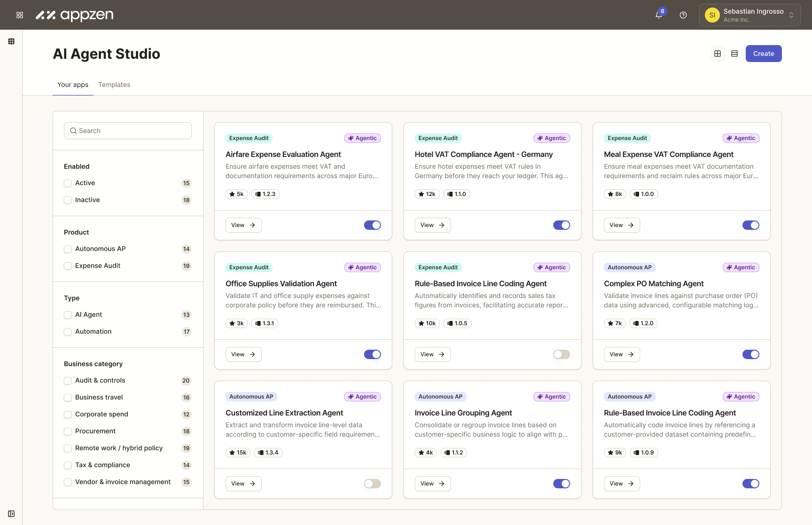Click the Search input field
Image resolution: width=812 pixels, height=525 pixels.
[128, 131]
